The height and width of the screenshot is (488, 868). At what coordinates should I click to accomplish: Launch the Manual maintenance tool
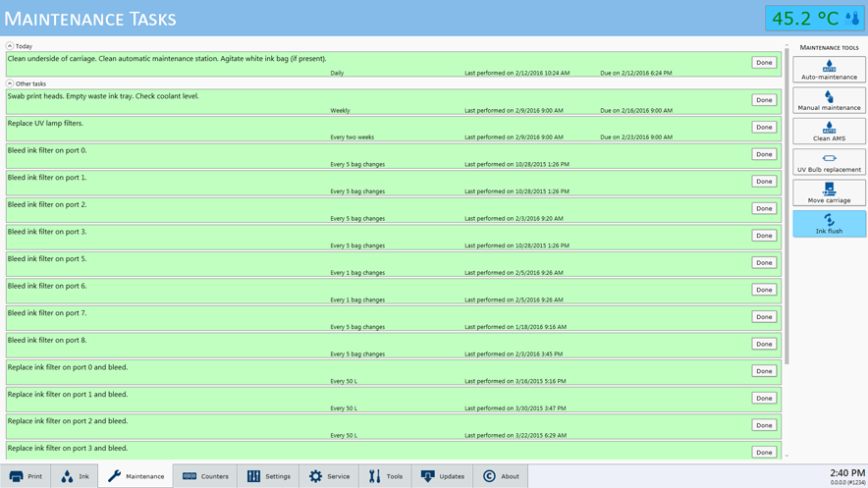click(829, 100)
